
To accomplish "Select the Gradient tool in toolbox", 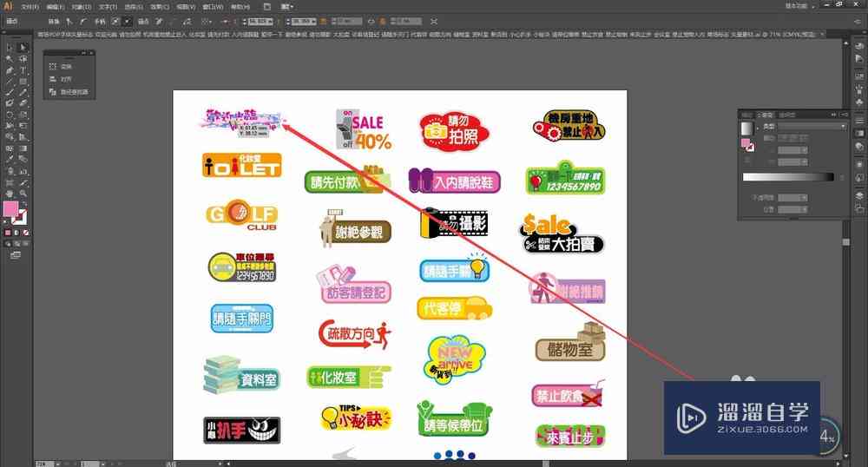I will click(x=23, y=148).
